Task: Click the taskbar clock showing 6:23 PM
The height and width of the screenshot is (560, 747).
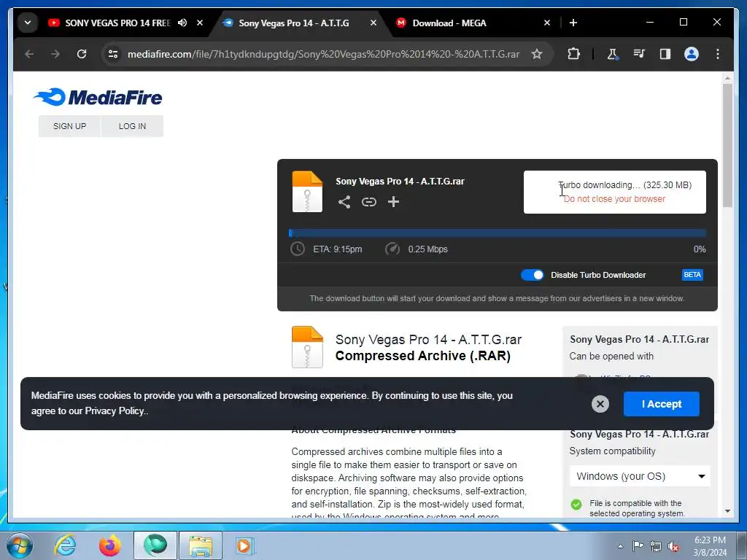Action: click(710, 546)
